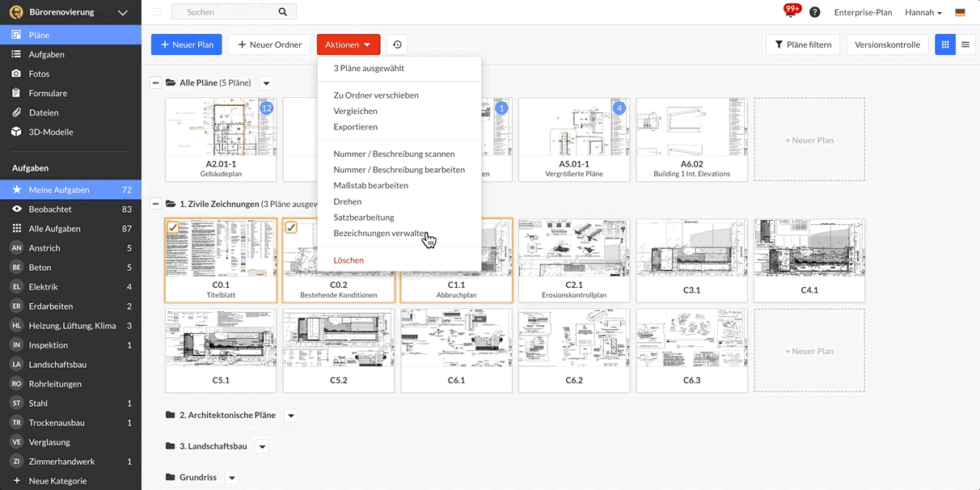Open Aktionen dropdown button
This screenshot has height=490, width=980.
coord(348,44)
